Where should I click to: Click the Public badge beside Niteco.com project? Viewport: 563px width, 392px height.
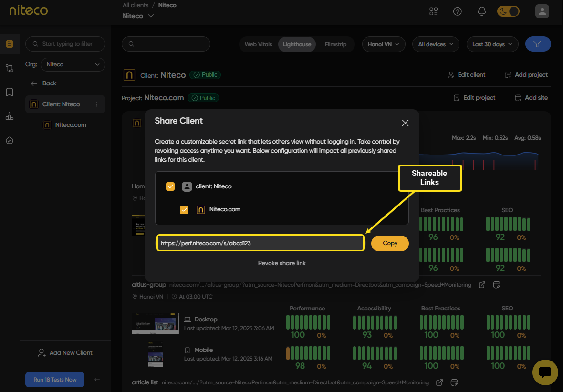(203, 98)
